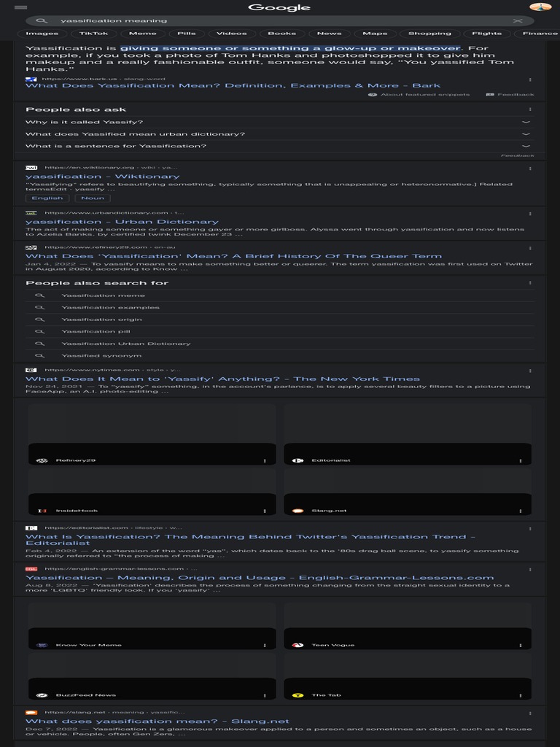The width and height of the screenshot is (560, 747).
Task: Click the About featured snippets help icon
Action: pyautogui.click(x=373, y=95)
